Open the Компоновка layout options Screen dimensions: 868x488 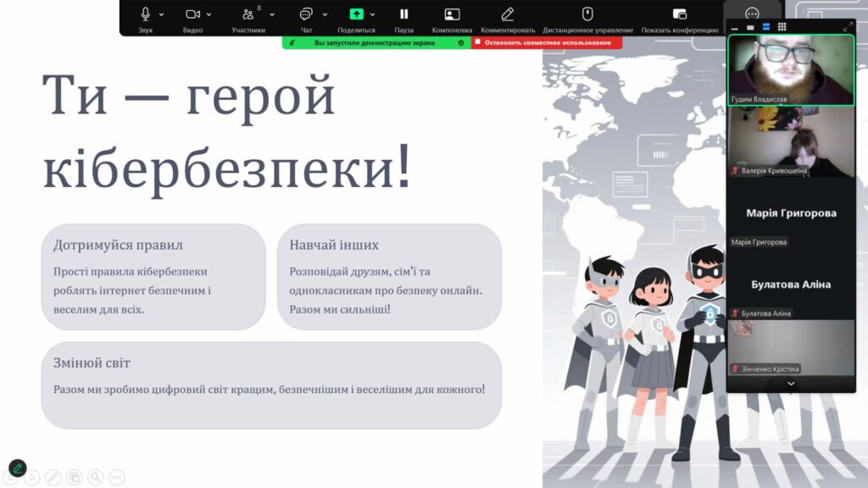click(452, 14)
